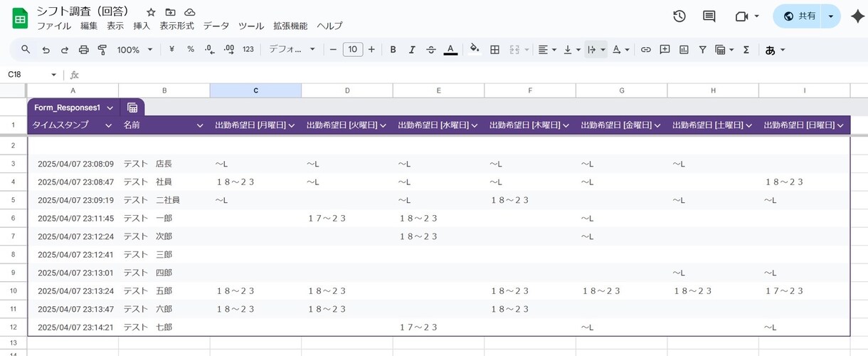
Task: Open the zoom 100% dropdown
Action: pos(134,50)
